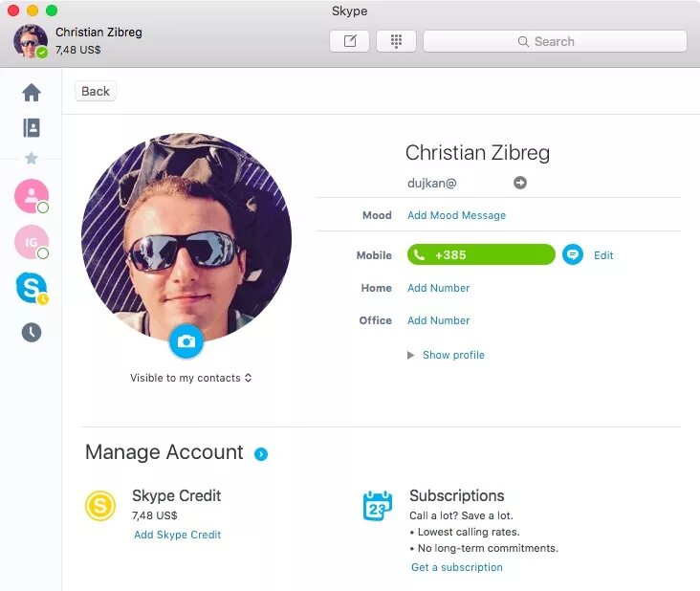The width and height of the screenshot is (700, 591).
Task: Click the compose new message icon
Action: (350, 41)
